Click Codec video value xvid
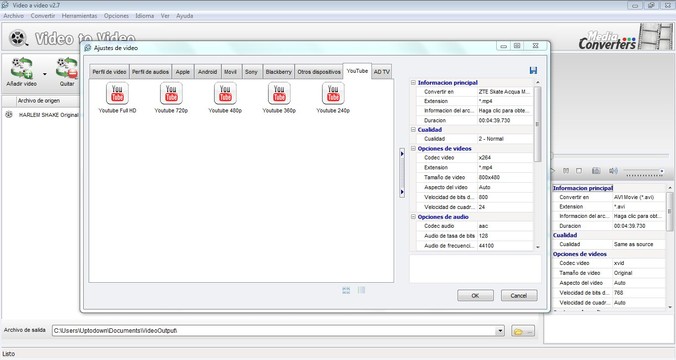The width and height of the screenshot is (676, 360). click(x=639, y=263)
